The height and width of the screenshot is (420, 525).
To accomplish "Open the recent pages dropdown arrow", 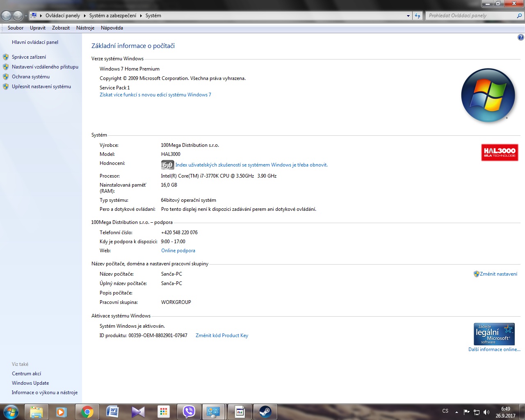I will [x=26, y=16].
